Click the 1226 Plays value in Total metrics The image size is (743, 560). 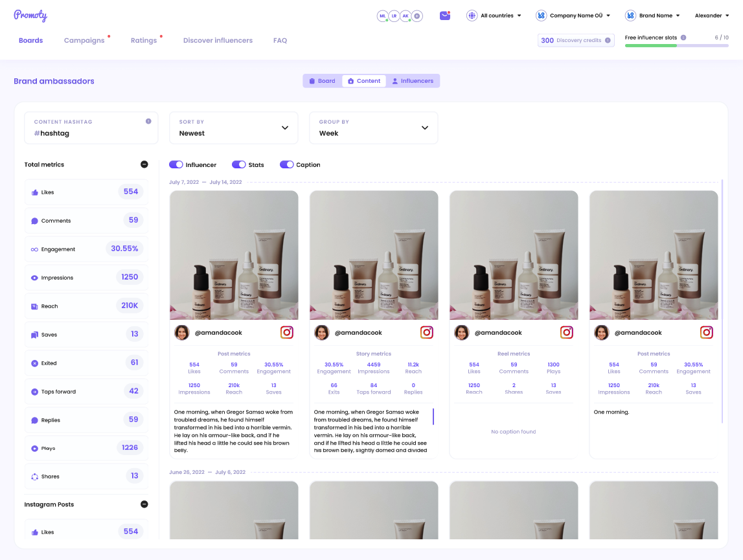(x=130, y=448)
